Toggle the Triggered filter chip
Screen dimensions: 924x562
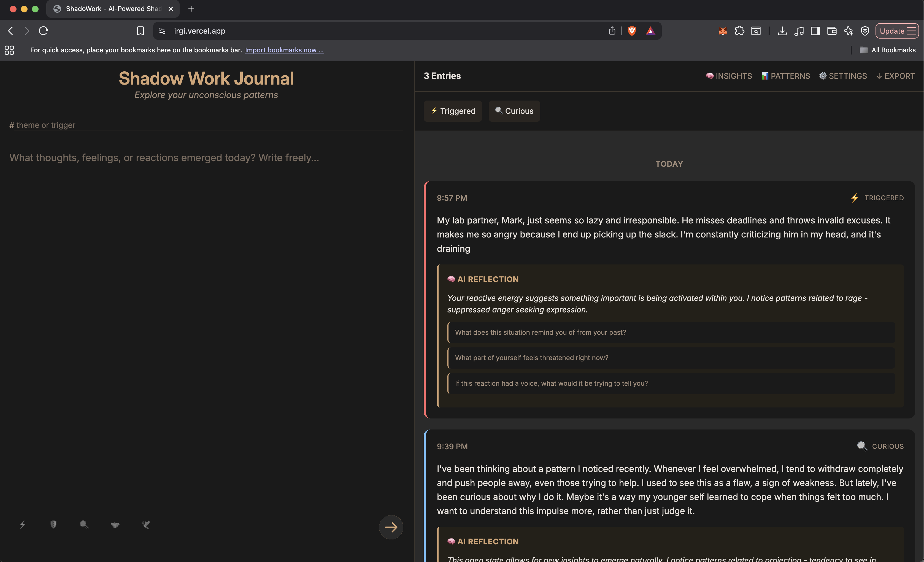pos(453,111)
